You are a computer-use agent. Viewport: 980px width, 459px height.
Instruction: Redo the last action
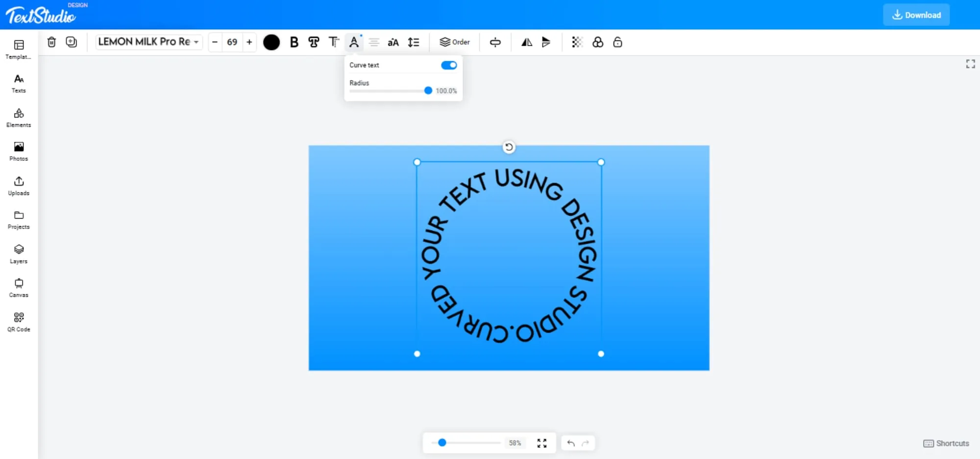585,443
